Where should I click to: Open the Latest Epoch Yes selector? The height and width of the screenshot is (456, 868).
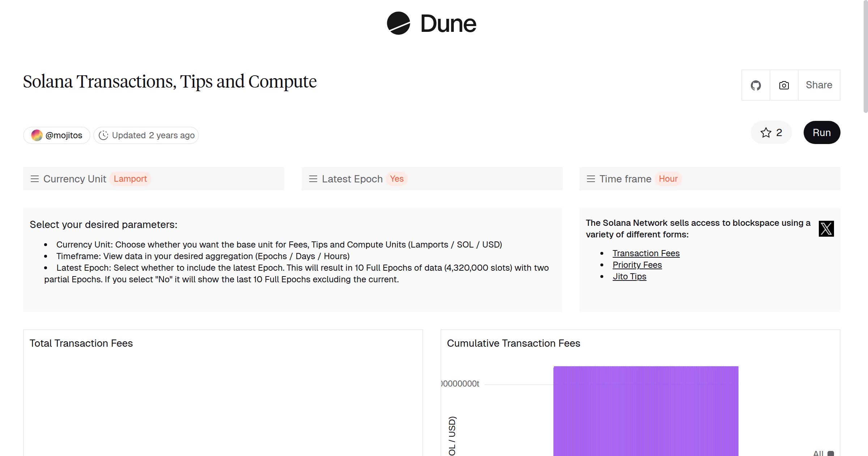(397, 178)
